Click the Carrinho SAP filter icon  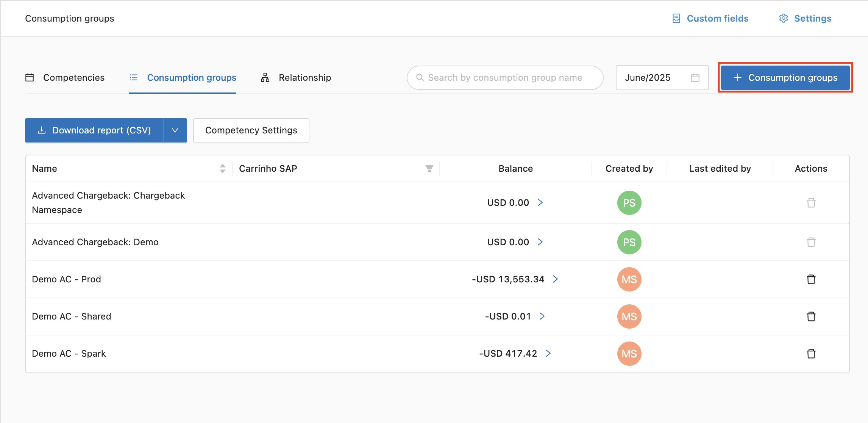[429, 169]
